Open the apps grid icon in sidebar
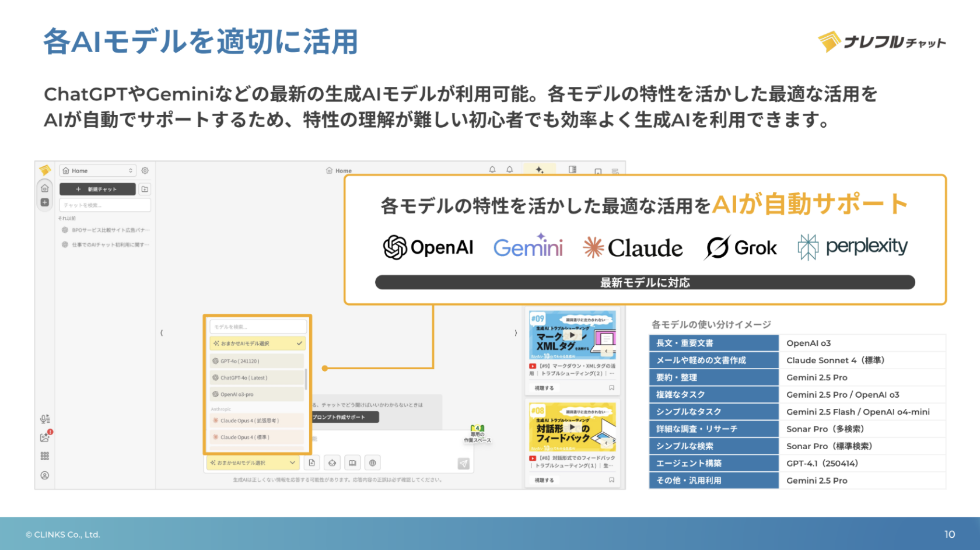Viewport: 980px width, 550px height. click(x=45, y=456)
